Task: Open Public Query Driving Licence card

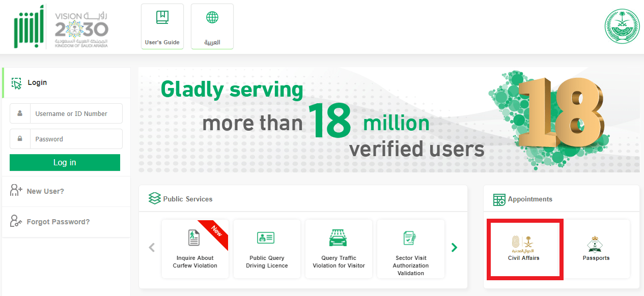Action: pyautogui.click(x=267, y=249)
